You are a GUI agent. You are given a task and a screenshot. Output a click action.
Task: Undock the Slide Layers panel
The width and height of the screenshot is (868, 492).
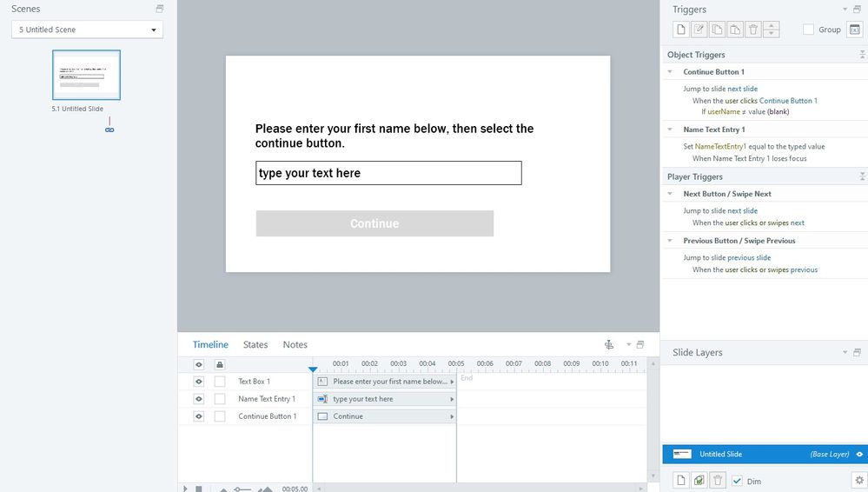coord(857,352)
